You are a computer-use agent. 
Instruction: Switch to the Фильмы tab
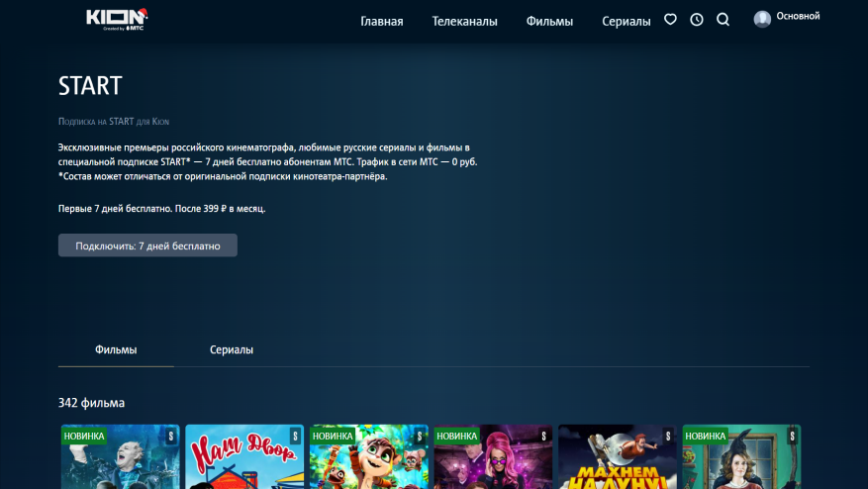[116, 350]
